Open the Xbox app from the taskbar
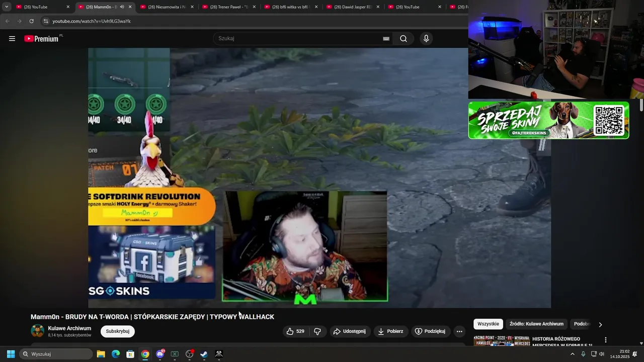644x362 pixels. [x=175, y=354]
